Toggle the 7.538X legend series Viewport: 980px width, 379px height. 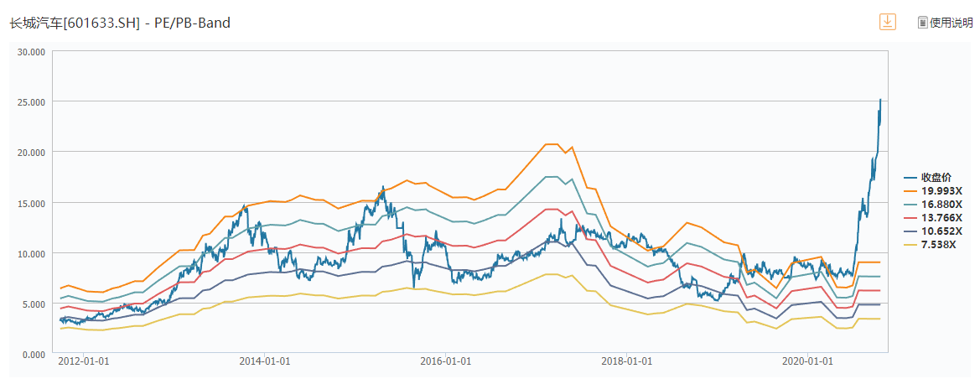point(931,244)
